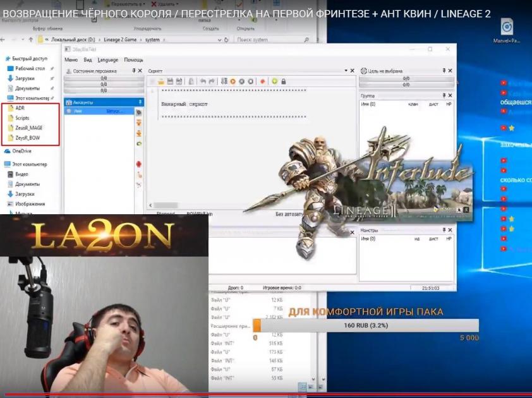Image resolution: width=532 pixels, height=398 pixels.
Task: Click the open script folder icon
Action: click(x=161, y=81)
